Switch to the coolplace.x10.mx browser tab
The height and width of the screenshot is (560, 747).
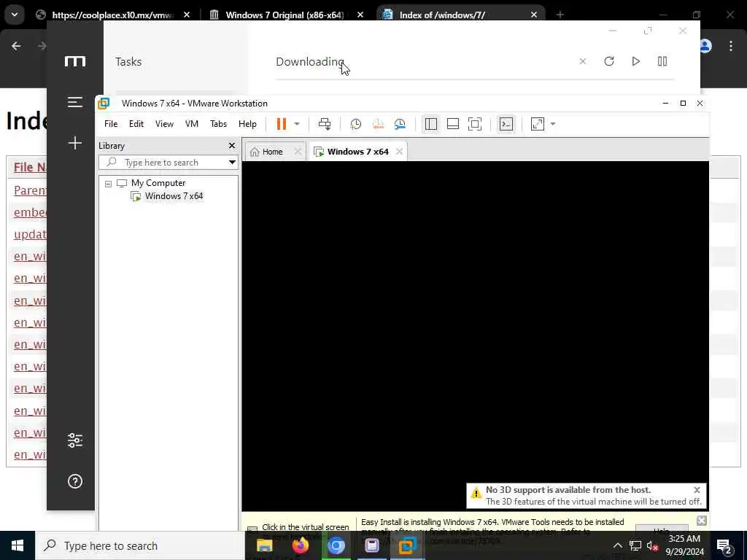click(x=112, y=15)
